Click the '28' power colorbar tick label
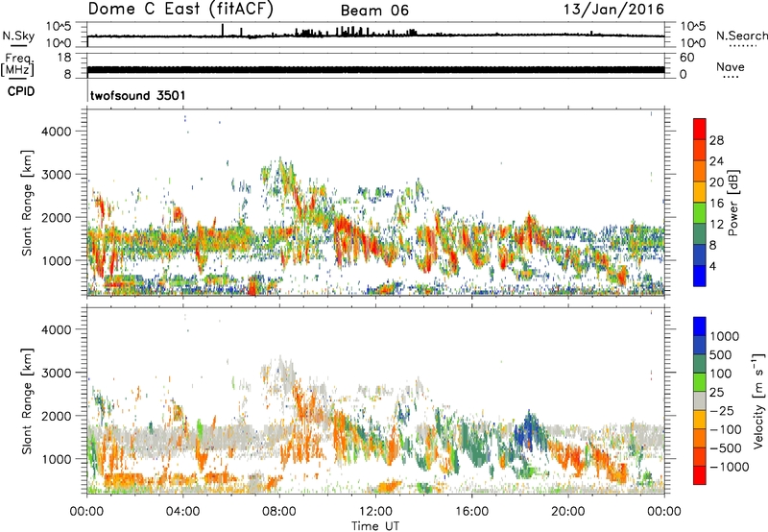Screen dimensions: 768x532 tap(716, 140)
